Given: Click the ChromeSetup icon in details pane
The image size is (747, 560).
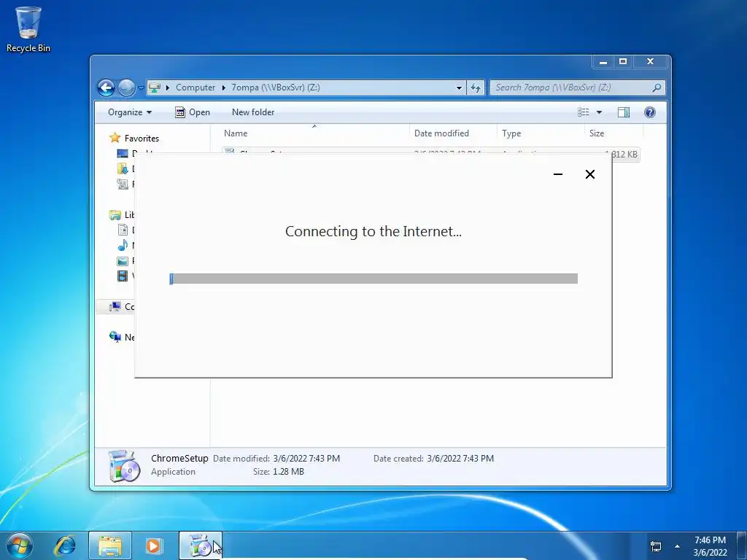Looking at the screenshot, I should click(123, 466).
